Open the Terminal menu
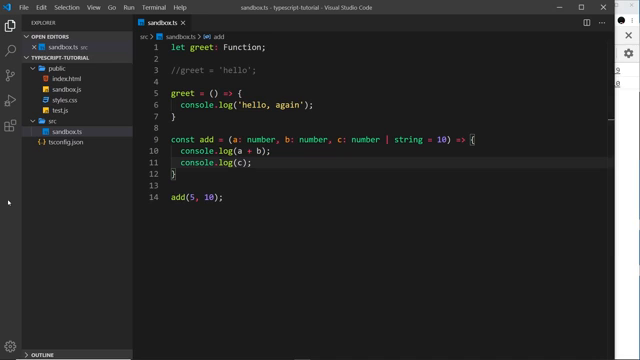Screen dimensions: 640x360 tap(154, 7)
